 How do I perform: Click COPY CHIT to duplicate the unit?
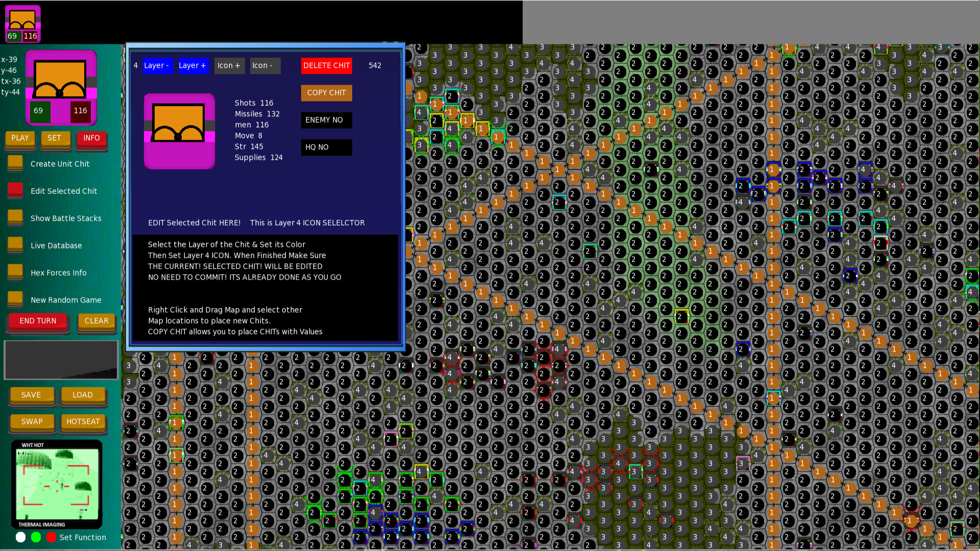(x=326, y=93)
